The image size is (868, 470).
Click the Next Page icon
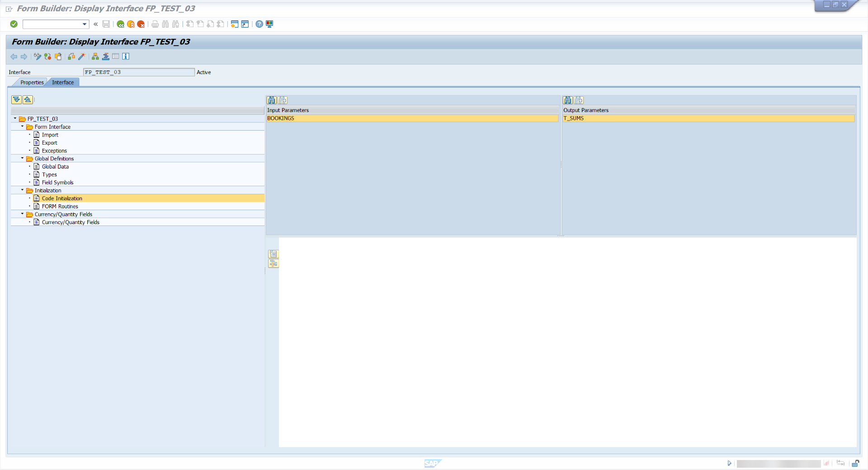click(x=210, y=24)
